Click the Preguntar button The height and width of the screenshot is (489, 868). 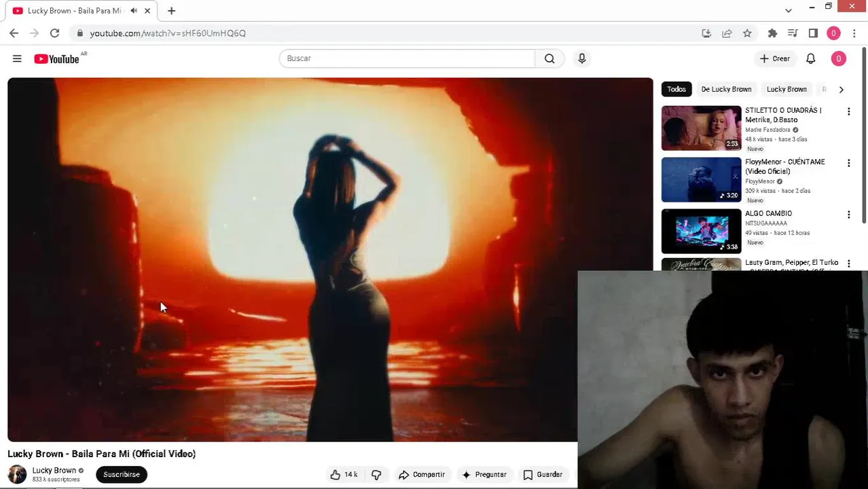[484, 475]
